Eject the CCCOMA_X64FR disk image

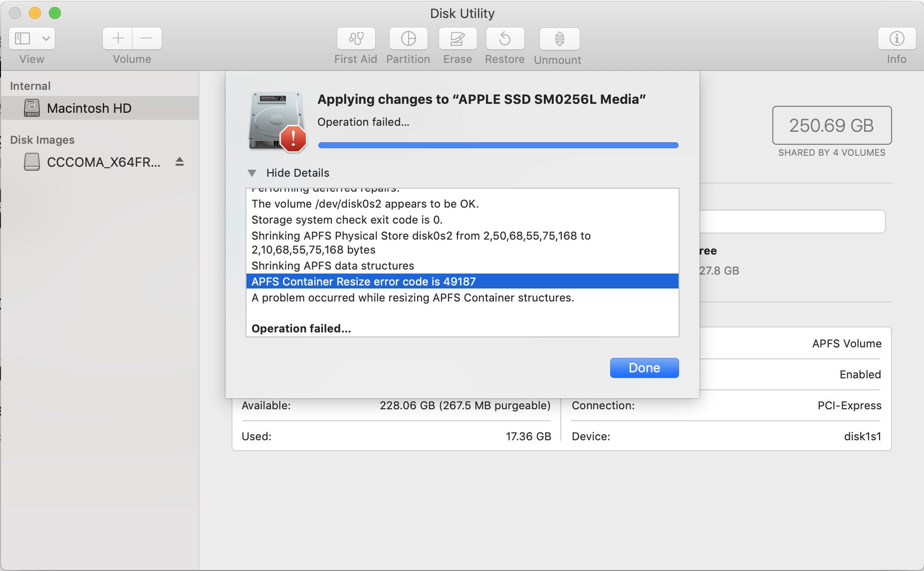(x=180, y=161)
